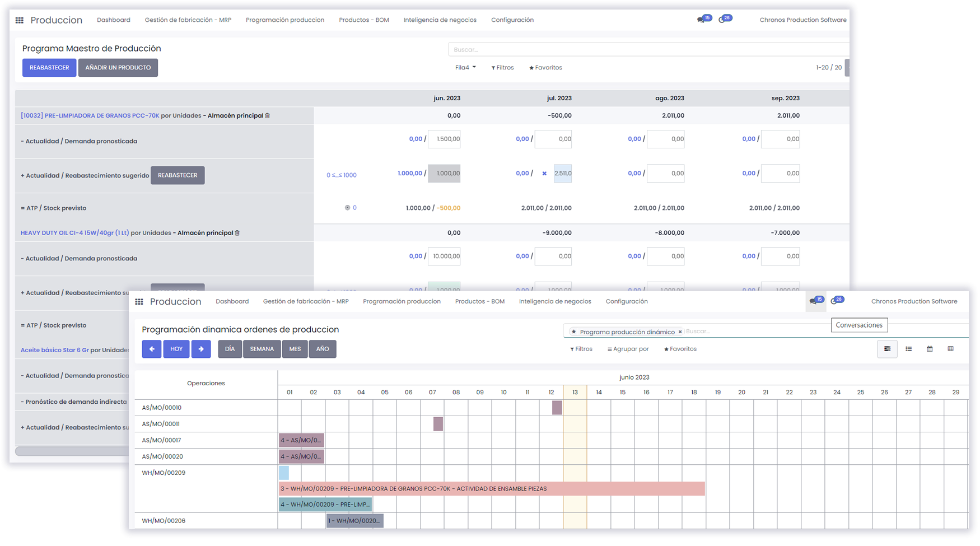Open Inteligencia de negocios menu in Gantt window

click(554, 301)
